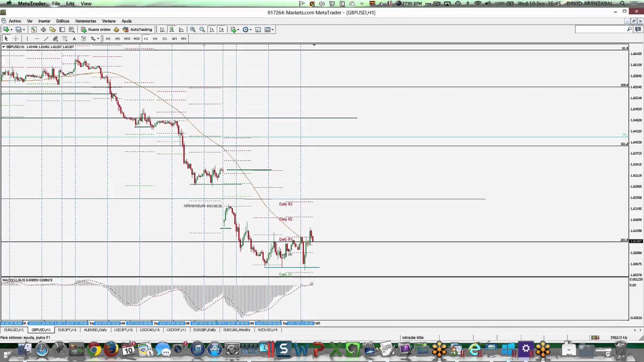Zoom in on the chart
Screen dimensions: 644x362
coord(193,29)
